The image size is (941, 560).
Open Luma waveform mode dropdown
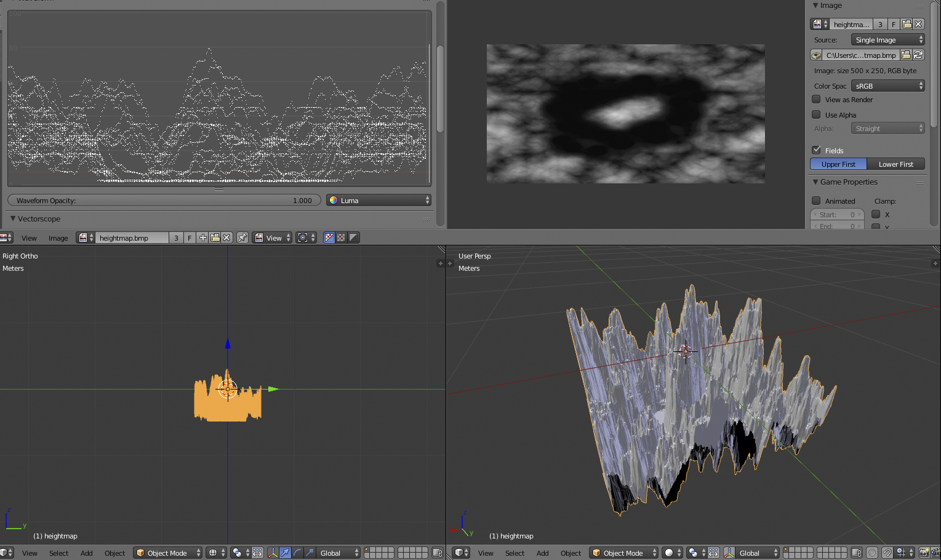(378, 201)
